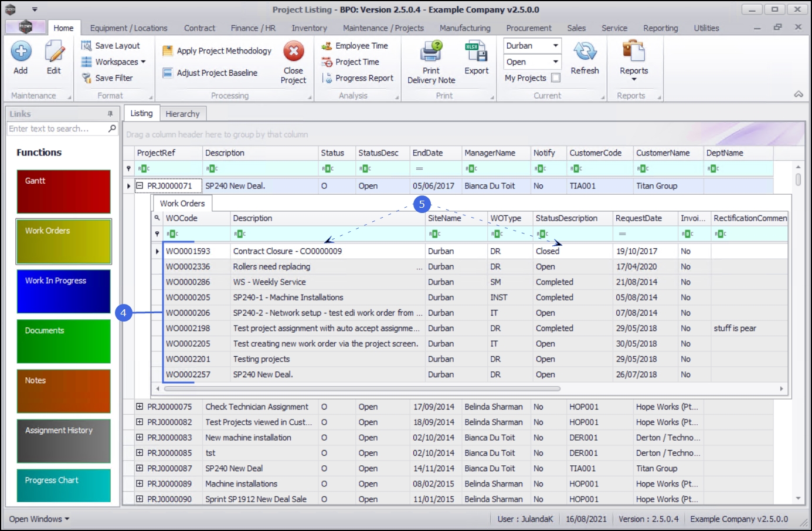Screen dimensions: 812x531
Task: Open Print Delivery Note
Action: [x=431, y=52]
